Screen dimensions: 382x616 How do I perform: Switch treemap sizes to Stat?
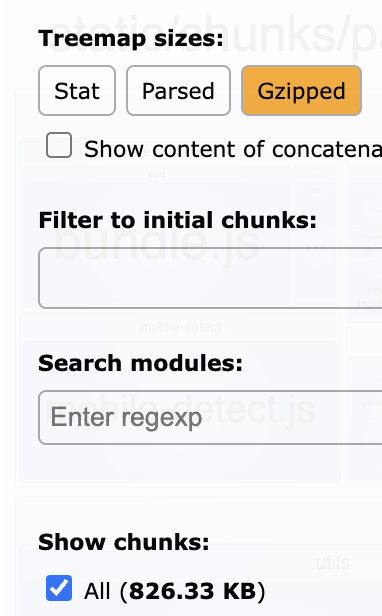point(77,91)
